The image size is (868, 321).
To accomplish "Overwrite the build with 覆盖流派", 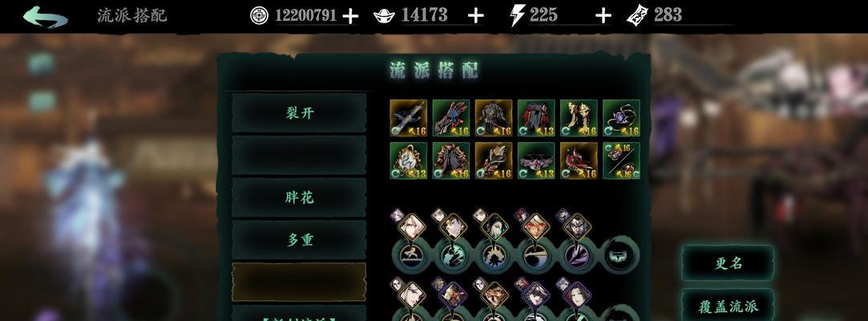I will coord(728,306).
